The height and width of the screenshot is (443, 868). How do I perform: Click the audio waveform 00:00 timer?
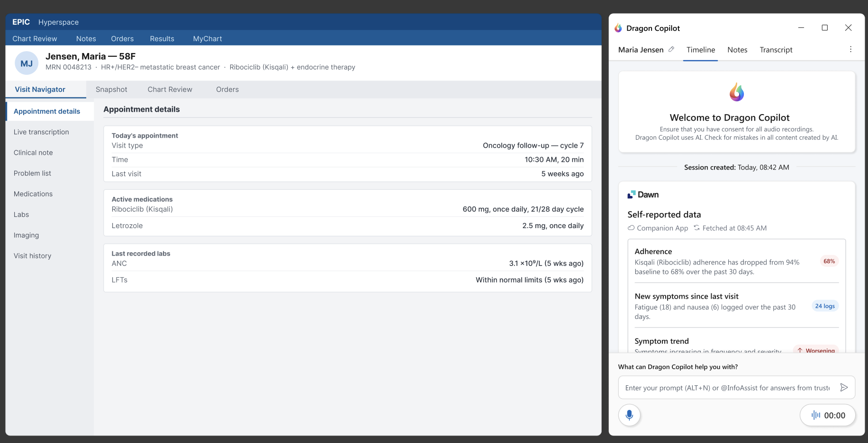pos(828,415)
